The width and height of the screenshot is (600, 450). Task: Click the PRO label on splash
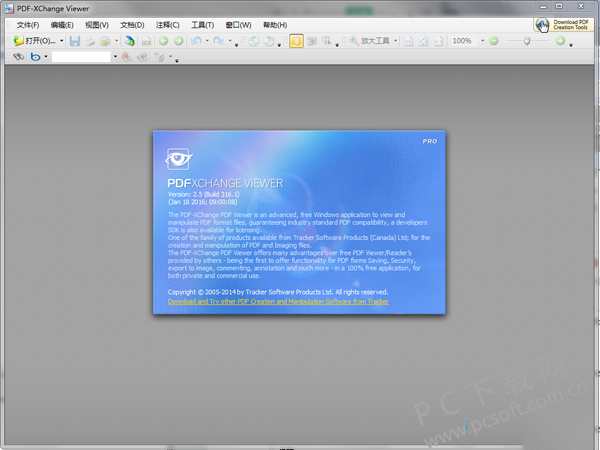(x=430, y=142)
